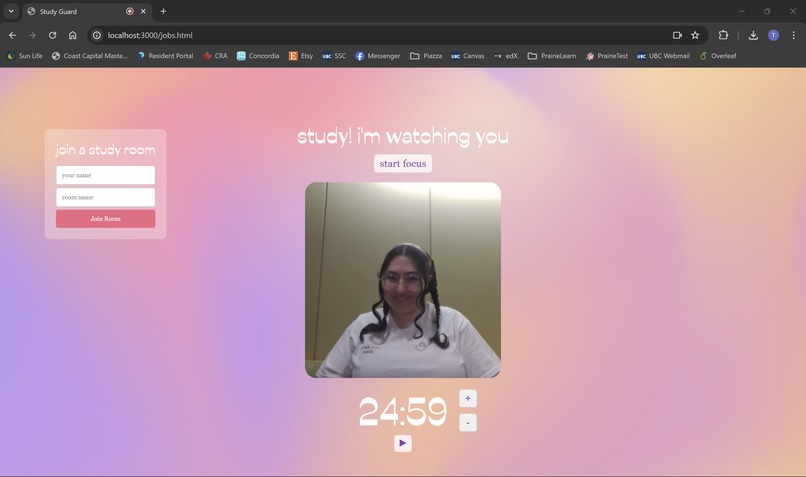The width and height of the screenshot is (806, 477).
Task: Click the 'room name' input field
Action: pyautogui.click(x=105, y=197)
